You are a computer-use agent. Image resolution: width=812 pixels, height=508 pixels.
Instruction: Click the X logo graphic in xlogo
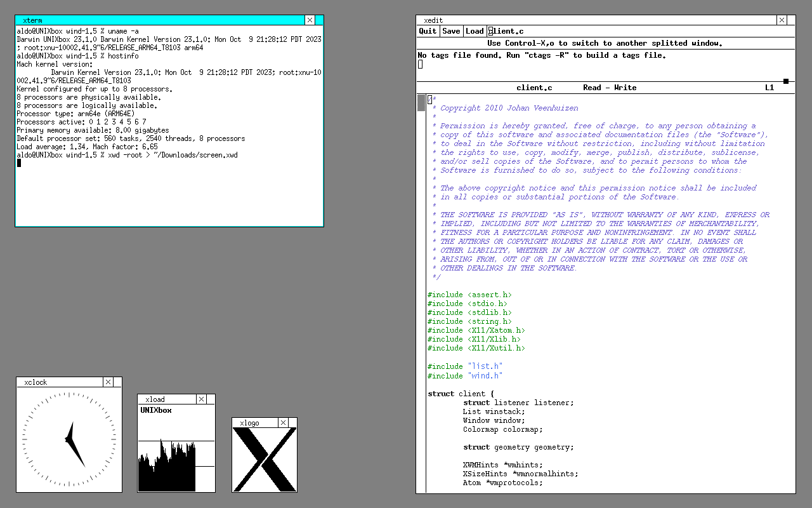click(x=265, y=459)
